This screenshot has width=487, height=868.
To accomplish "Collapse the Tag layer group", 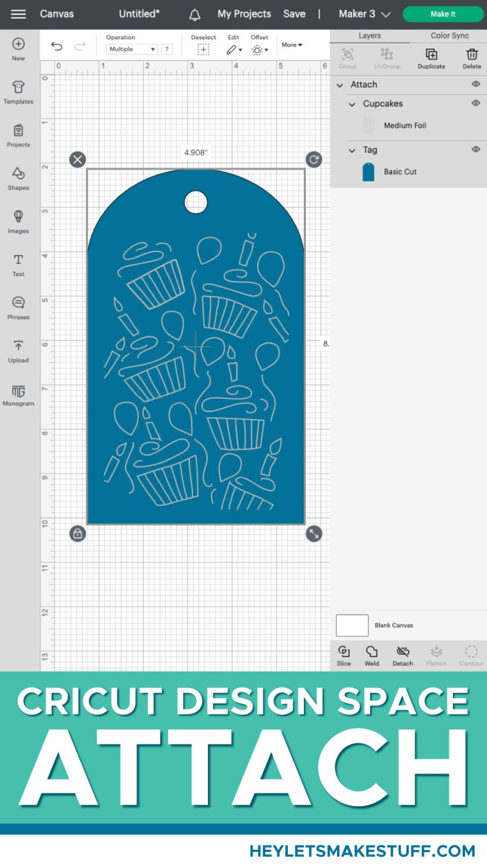I will coord(352,150).
